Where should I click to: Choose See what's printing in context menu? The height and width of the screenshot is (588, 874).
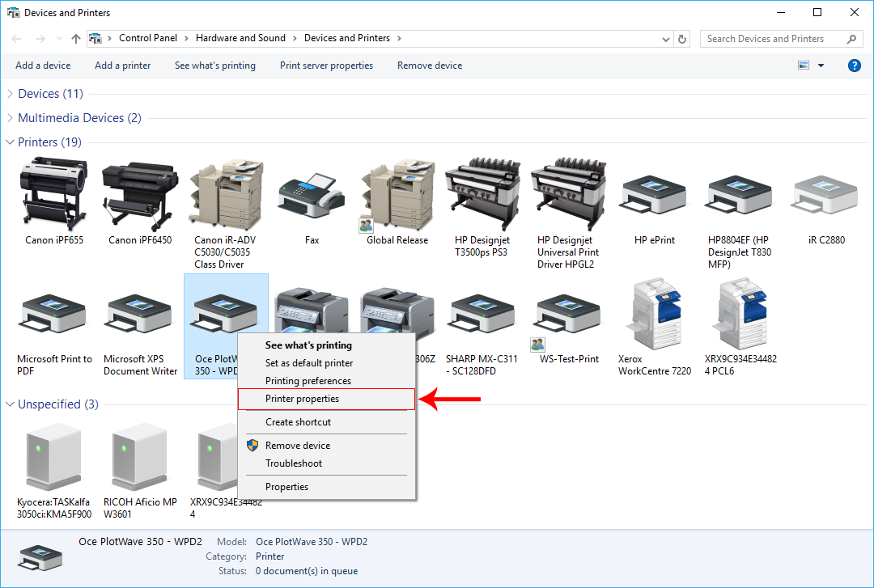tap(327, 345)
